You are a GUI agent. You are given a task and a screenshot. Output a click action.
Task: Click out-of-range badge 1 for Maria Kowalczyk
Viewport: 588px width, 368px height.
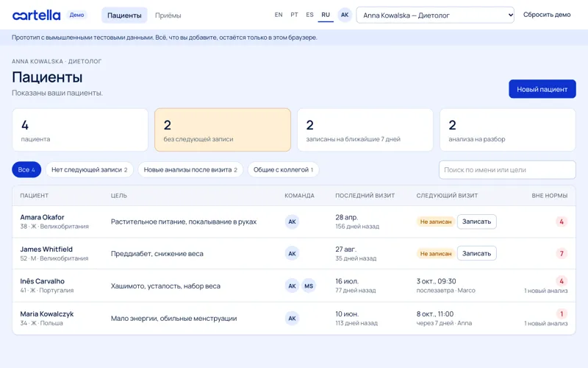562,314
